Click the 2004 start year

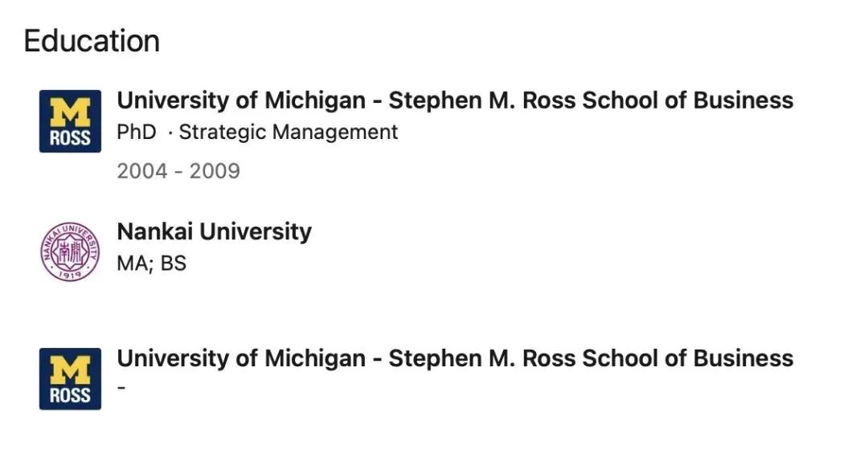(142, 171)
